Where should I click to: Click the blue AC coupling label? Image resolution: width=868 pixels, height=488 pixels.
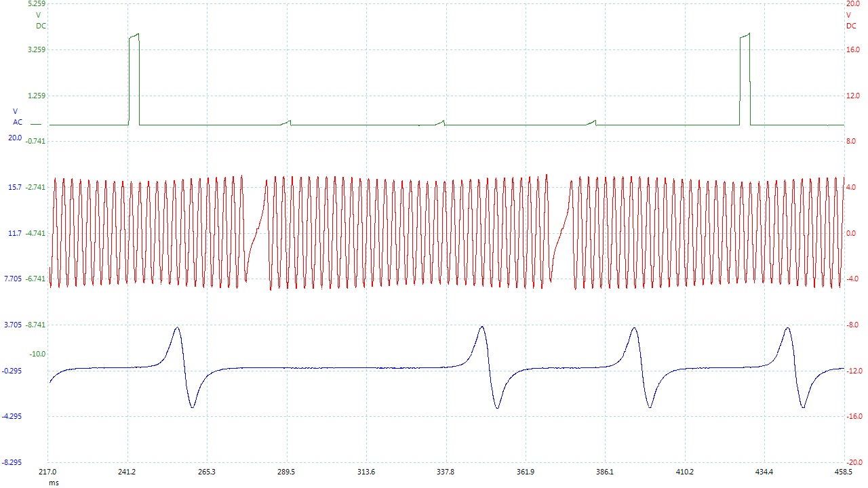pos(18,122)
